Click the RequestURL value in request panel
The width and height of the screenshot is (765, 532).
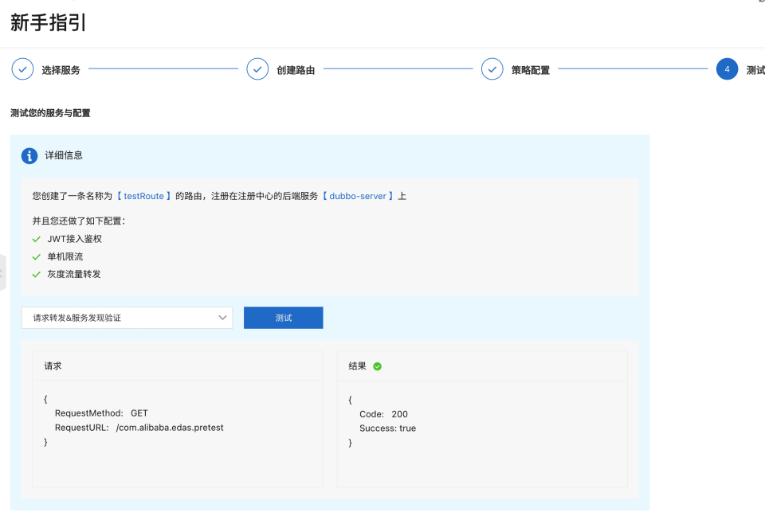[170, 428]
